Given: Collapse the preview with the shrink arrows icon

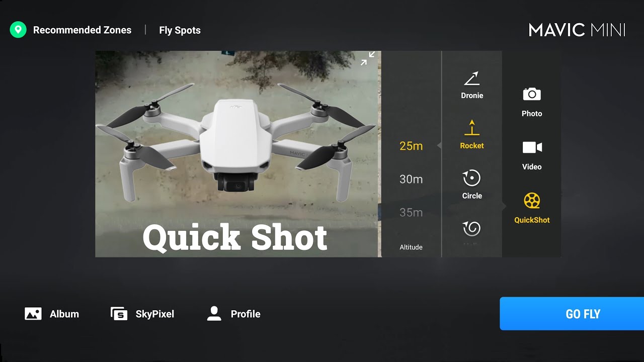Looking at the screenshot, I should click(x=368, y=58).
